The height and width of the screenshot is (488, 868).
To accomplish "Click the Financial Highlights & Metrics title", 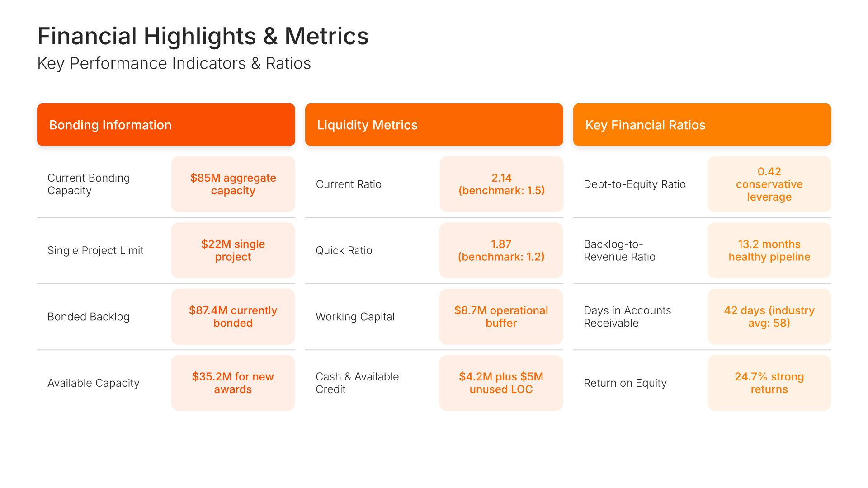I will pos(203,36).
